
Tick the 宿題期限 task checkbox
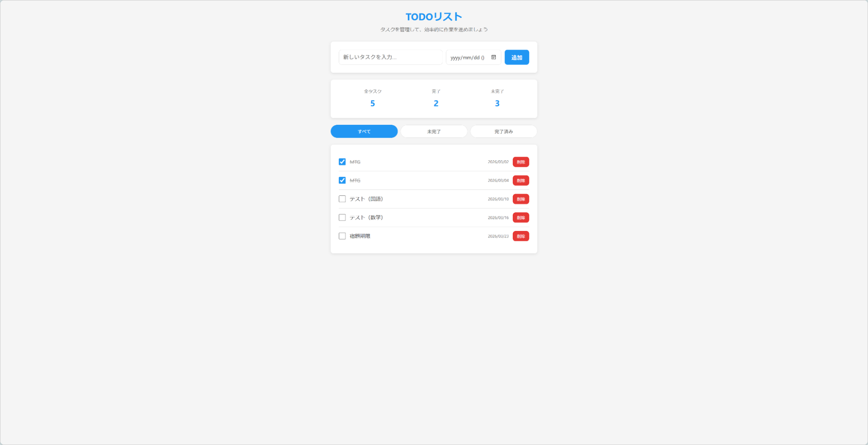tap(342, 236)
